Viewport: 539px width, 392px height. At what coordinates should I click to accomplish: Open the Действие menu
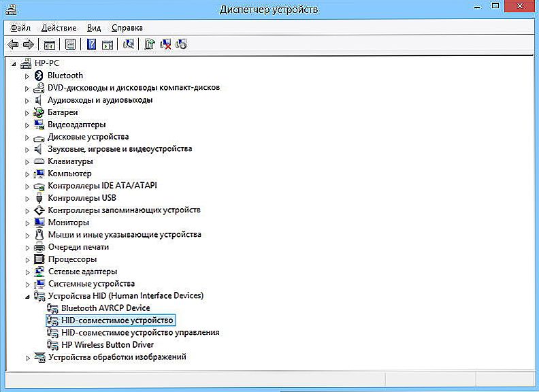click(59, 27)
